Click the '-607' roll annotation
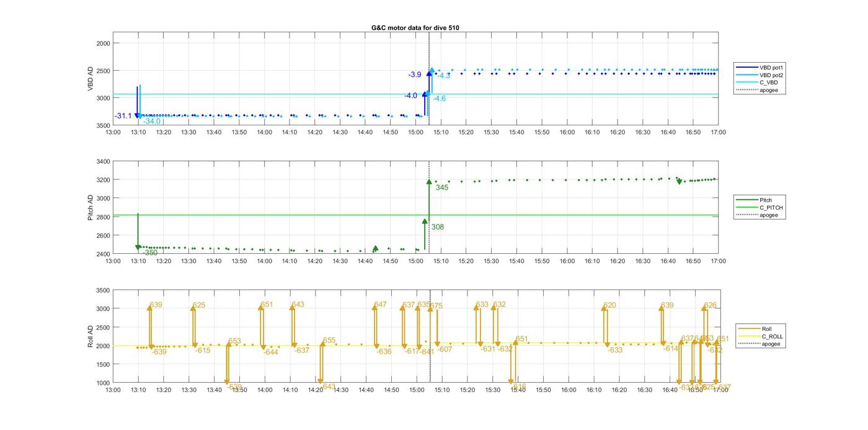 pos(445,349)
